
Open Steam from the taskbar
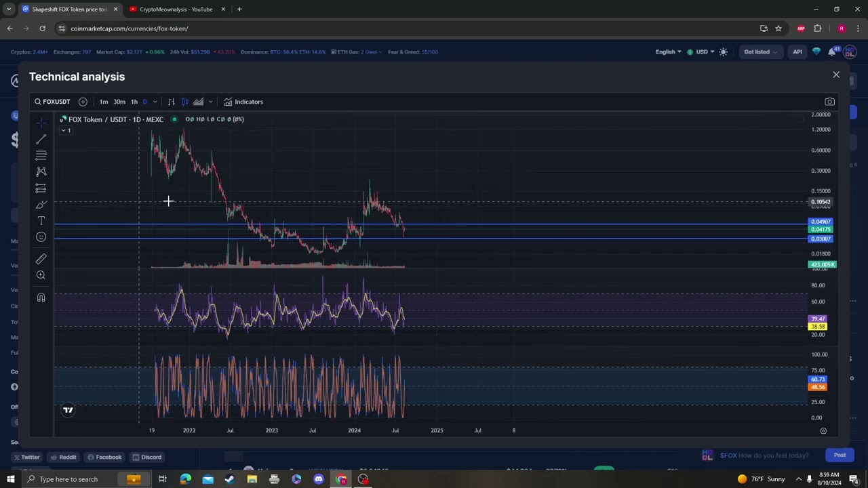click(x=229, y=479)
